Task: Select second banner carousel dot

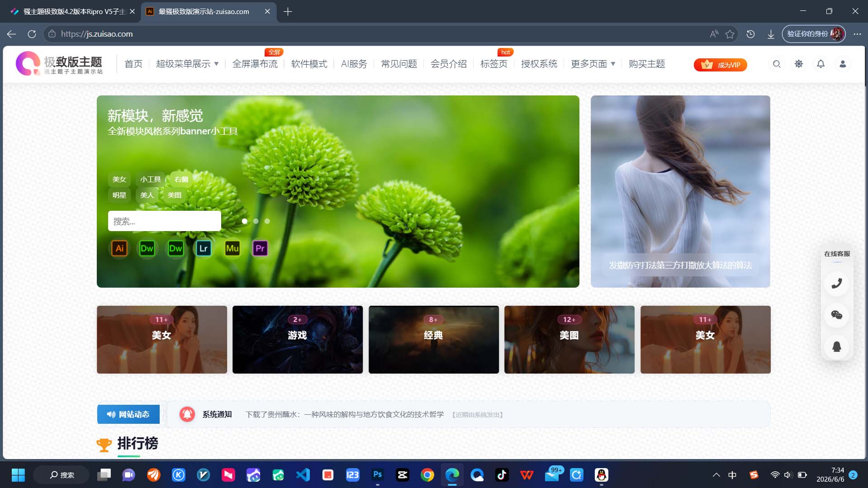Action: click(256, 221)
